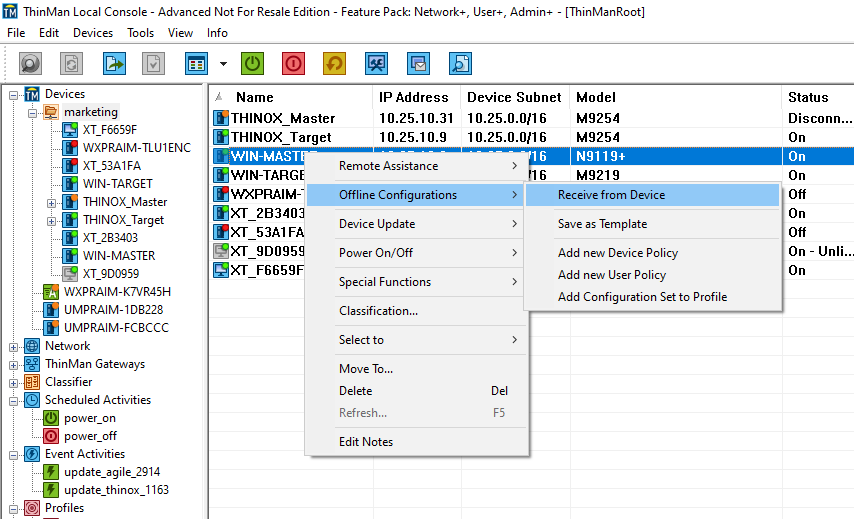Sort by the IP Address column header
The width and height of the screenshot is (854, 519).
pyautogui.click(x=417, y=97)
